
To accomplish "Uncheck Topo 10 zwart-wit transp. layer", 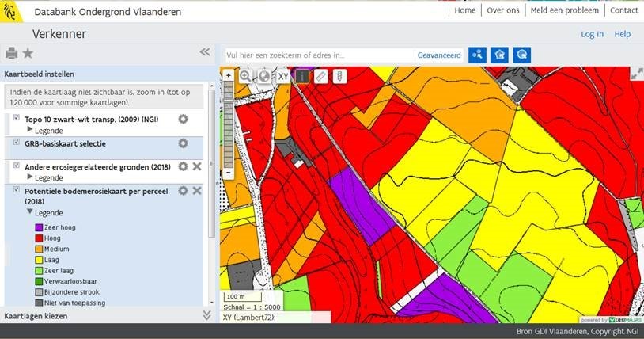I will pyautogui.click(x=17, y=118).
